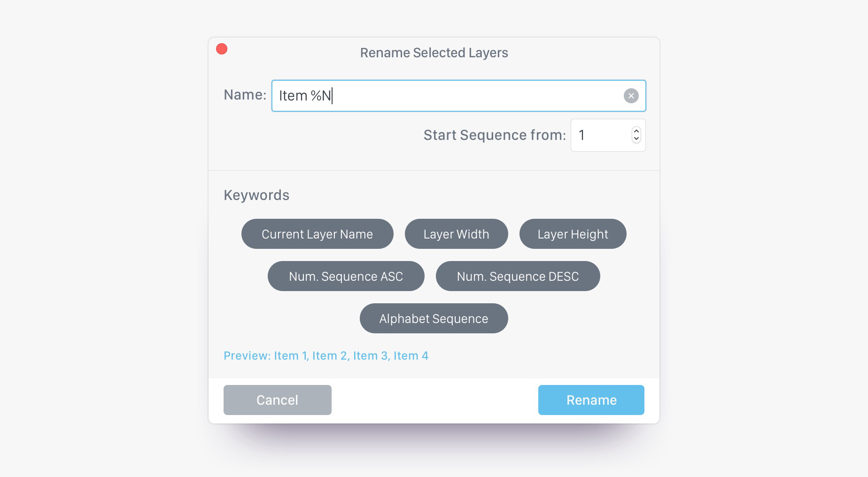Click the Rename Selected Layers title
868x477 pixels.
(x=434, y=53)
